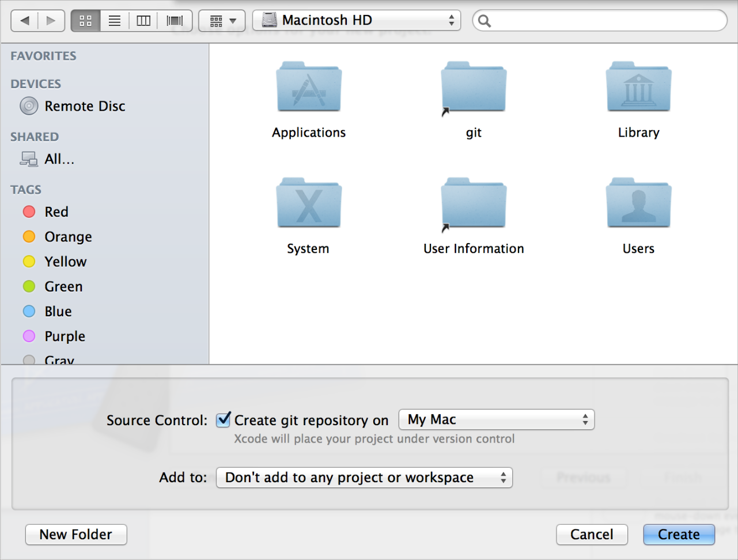Uncheck Create git repository checkbox
The width and height of the screenshot is (738, 560).
click(x=224, y=420)
